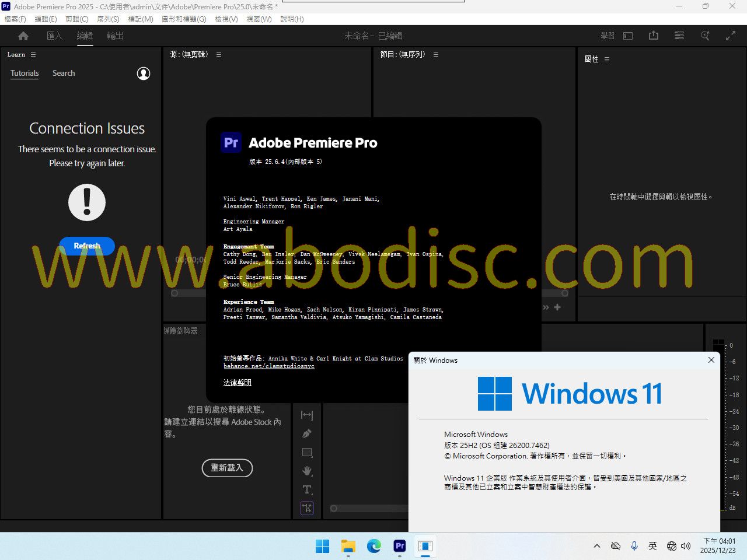This screenshot has height=560, width=747.
Task: Click the timeline zoom scrollbar handle
Action: (x=334, y=509)
